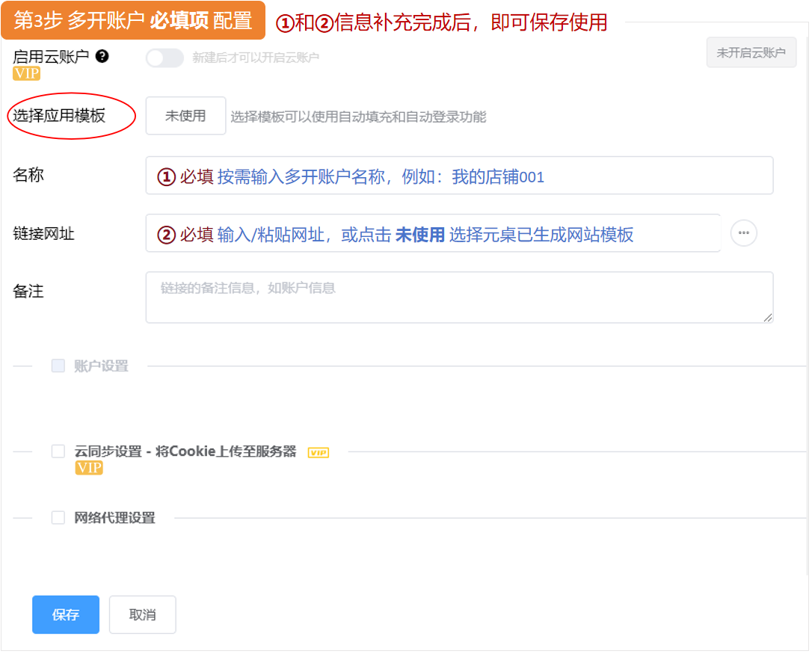The image size is (812, 654).
Task: Click the 链接网址 label
Action: click(x=43, y=233)
